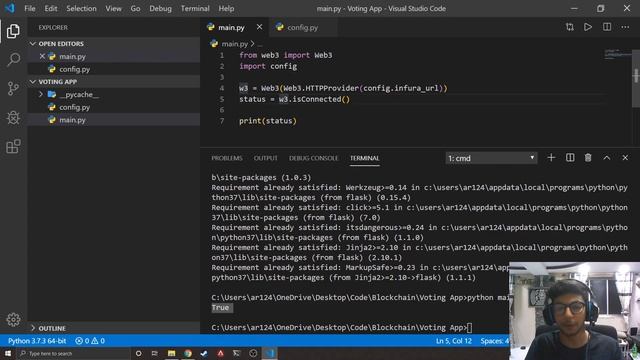
Task: Split the terminal panel
Action: [x=570, y=158]
